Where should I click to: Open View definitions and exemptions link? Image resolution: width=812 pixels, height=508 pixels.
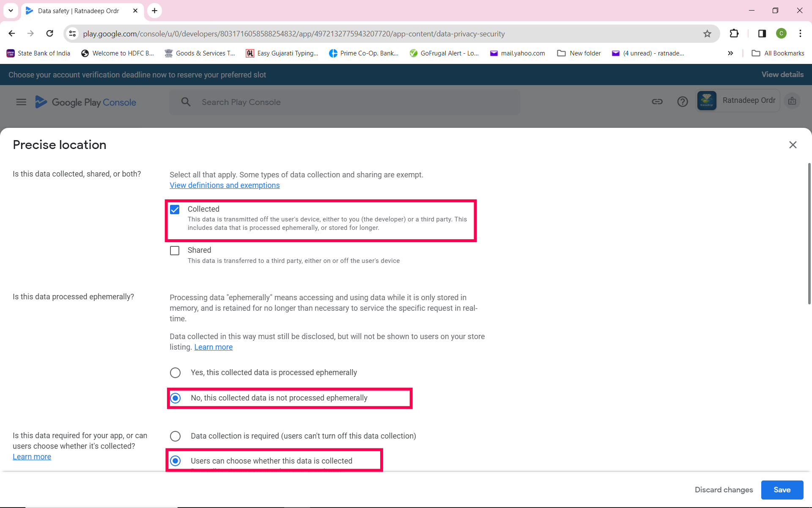pos(225,185)
